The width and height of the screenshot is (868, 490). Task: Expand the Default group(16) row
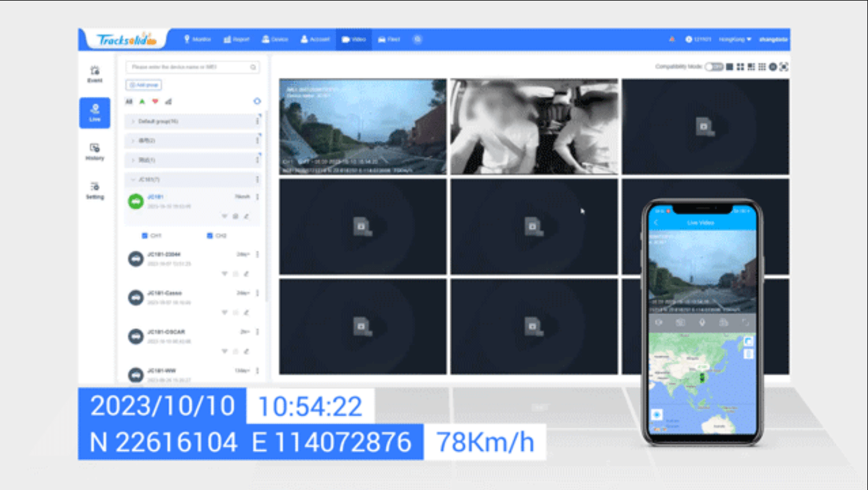click(193, 121)
